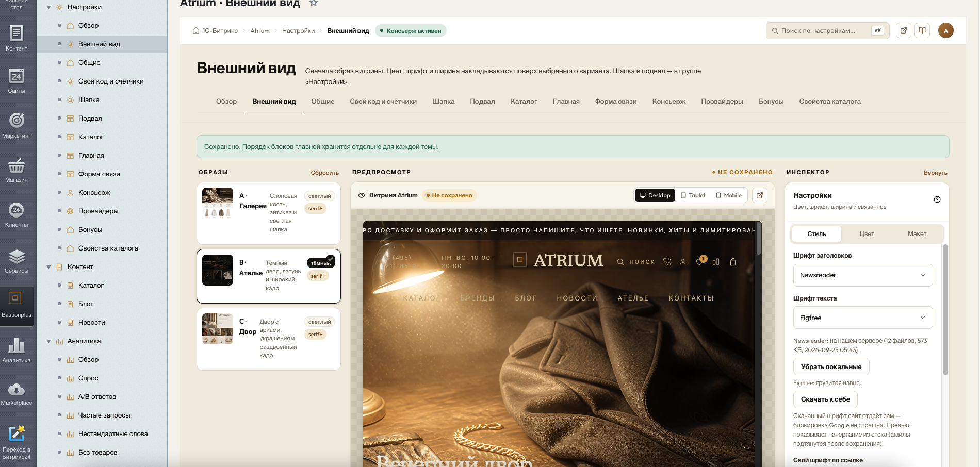Screen dimensions: 980x467
Task: Collapse the Настройки tree section
Action: (x=49, y=7)
